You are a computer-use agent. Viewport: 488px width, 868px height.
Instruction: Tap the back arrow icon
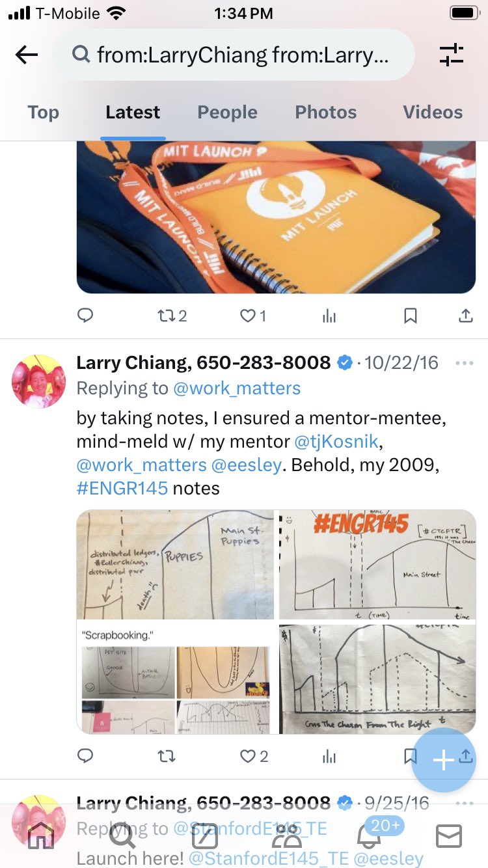click(x=27, y=55)
